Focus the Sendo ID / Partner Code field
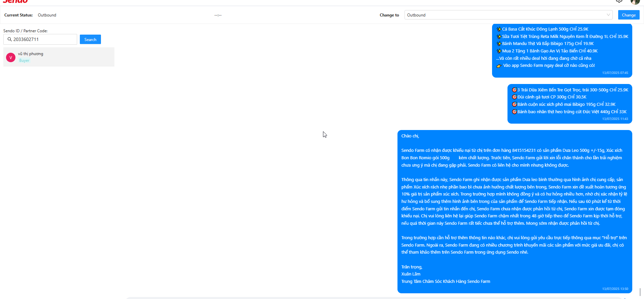 pyautogui.click(x=40, y=39)
